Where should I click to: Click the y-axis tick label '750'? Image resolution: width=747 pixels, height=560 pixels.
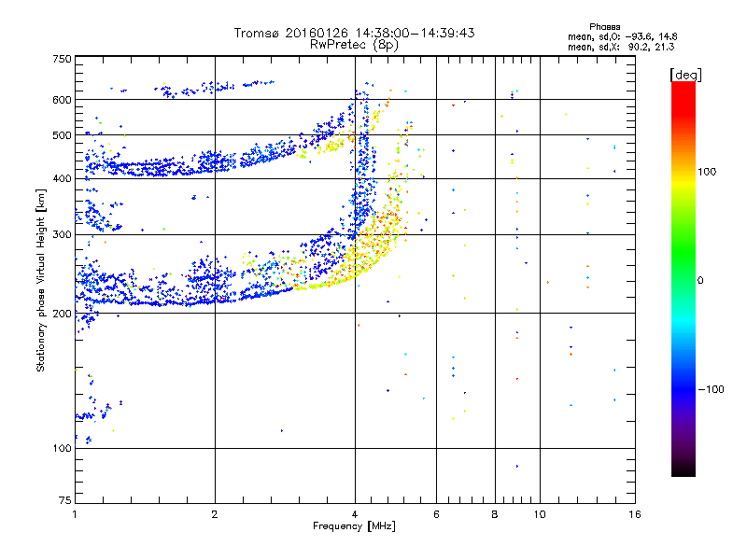[62, 59]
